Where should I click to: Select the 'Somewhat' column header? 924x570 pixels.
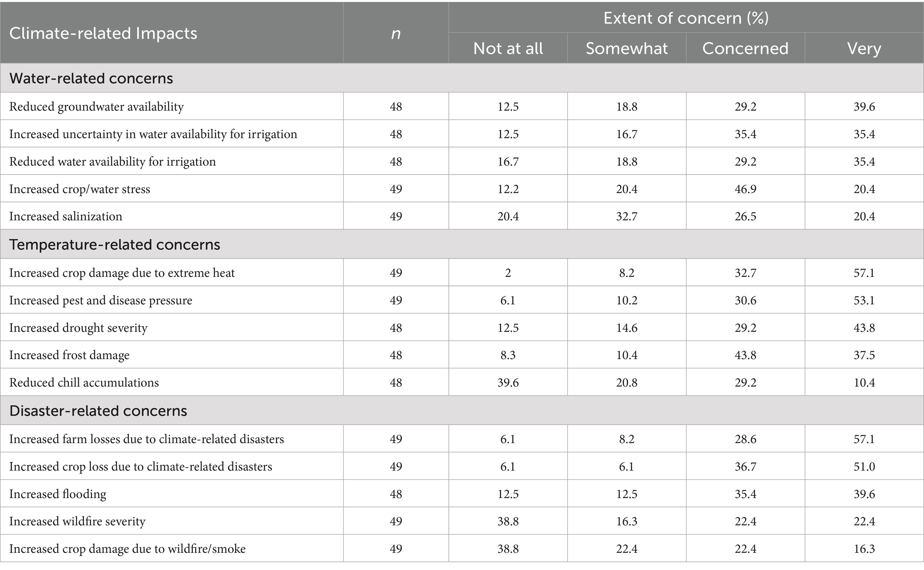(x=626, y=48)
